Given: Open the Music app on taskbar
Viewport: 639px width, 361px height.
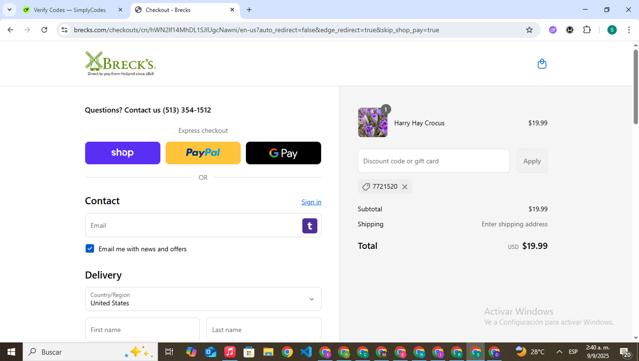Looking at the screenshot, I should (x=229, y=352).
